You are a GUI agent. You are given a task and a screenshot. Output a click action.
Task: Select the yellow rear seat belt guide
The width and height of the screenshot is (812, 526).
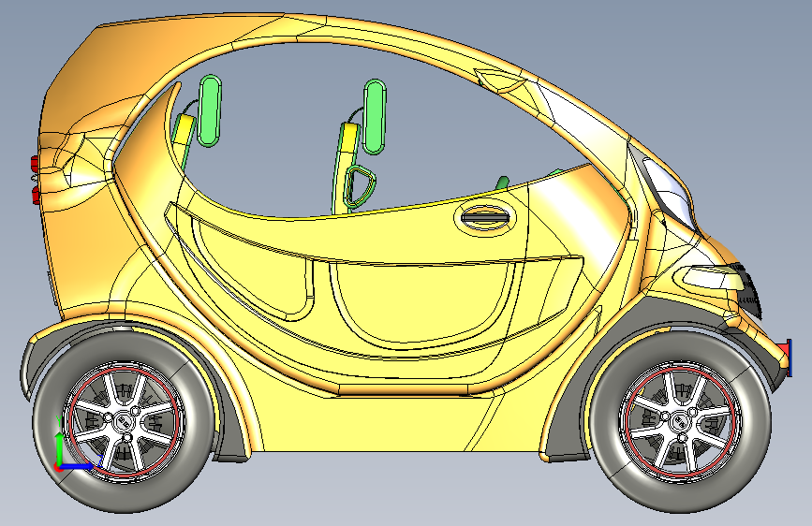click(x=184, y=129)
